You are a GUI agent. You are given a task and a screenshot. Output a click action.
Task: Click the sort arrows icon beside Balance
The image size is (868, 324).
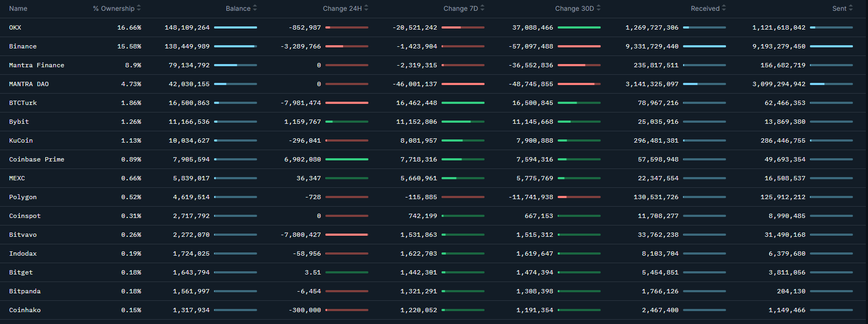click(x=255, y=8)
